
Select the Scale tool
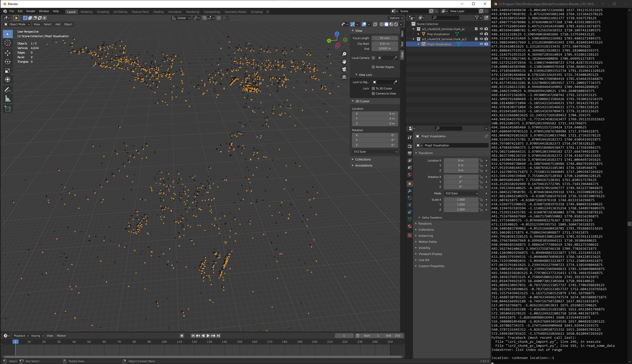[8, 71]
